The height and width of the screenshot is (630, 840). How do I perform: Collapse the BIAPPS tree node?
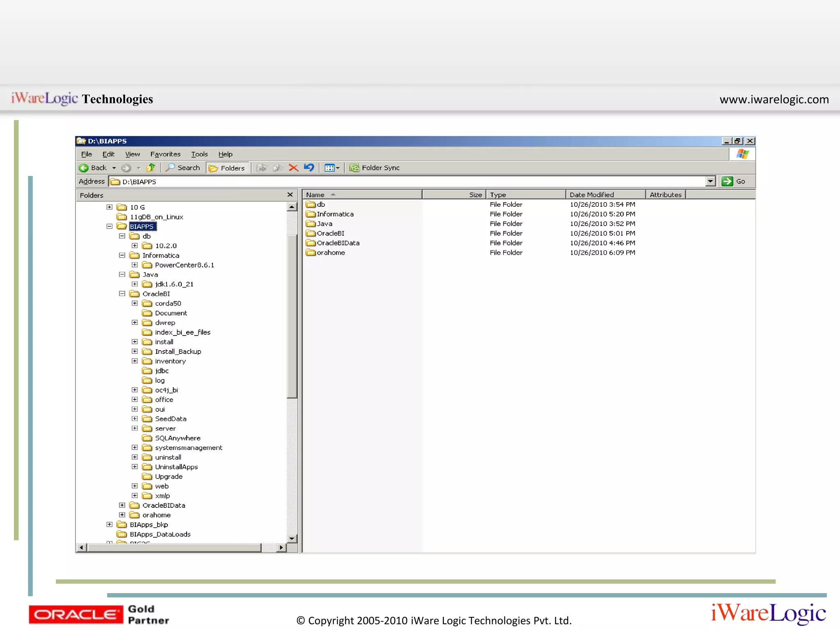(x=110, y=226)
